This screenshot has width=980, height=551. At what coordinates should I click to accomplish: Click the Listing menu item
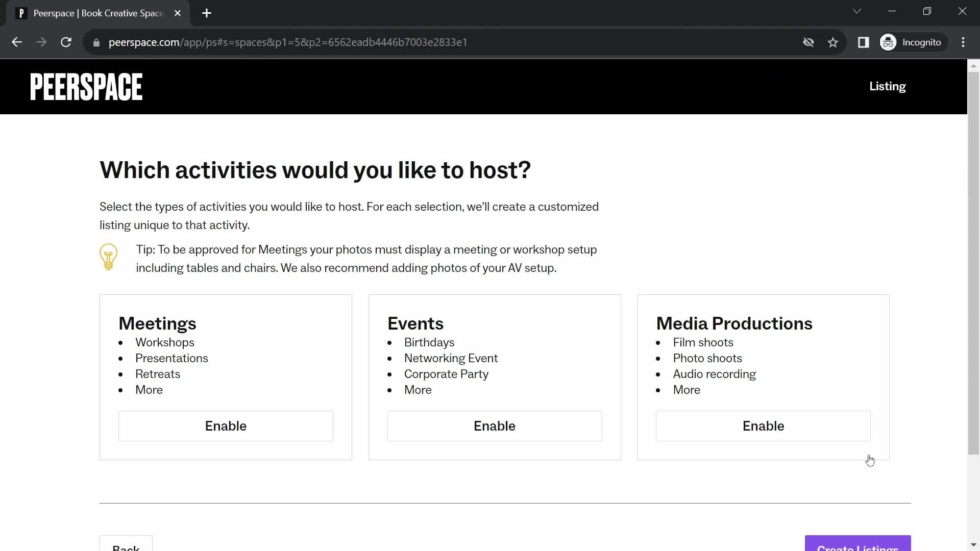(887, 86)
